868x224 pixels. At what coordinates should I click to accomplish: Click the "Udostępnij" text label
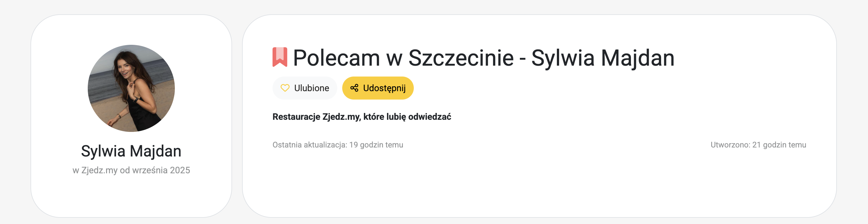pos(384,88)
